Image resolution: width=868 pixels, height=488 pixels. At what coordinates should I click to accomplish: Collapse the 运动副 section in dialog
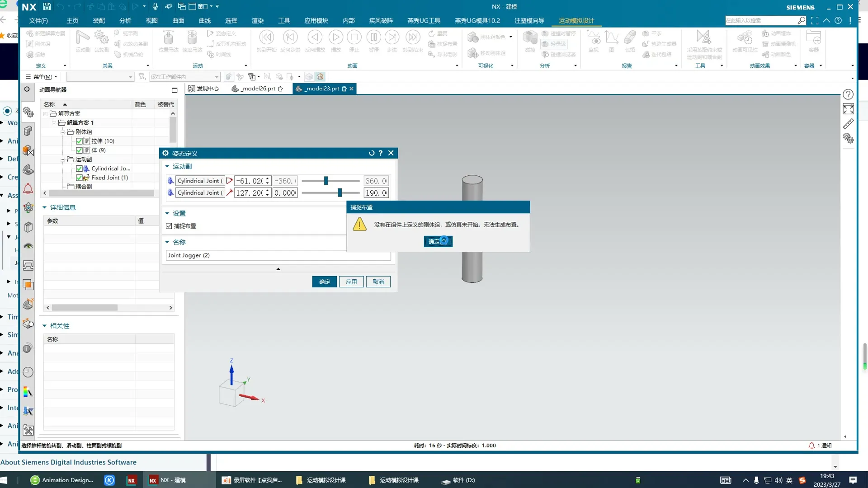[167, 166]
